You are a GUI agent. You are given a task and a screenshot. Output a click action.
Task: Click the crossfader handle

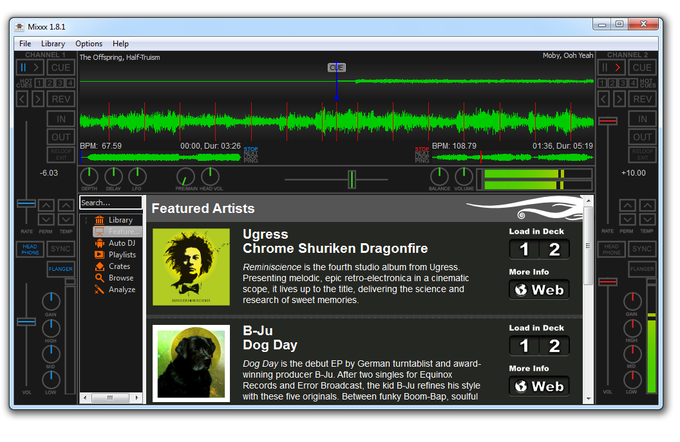tap(352, 179)
